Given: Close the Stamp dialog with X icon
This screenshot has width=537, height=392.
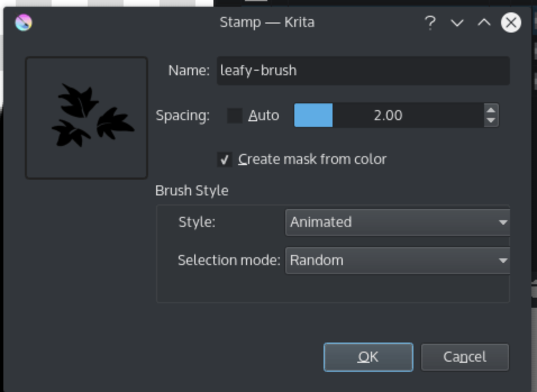Looking at the screenshot, I should [511, 23].
